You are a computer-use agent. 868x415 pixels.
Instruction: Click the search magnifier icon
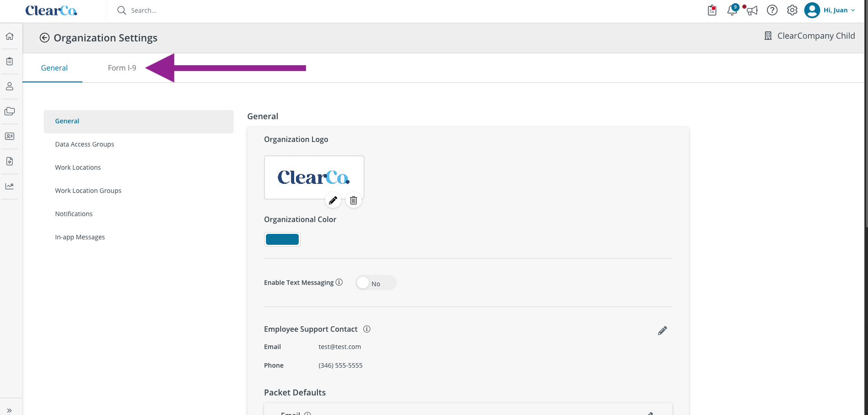(x=122, y=10)
